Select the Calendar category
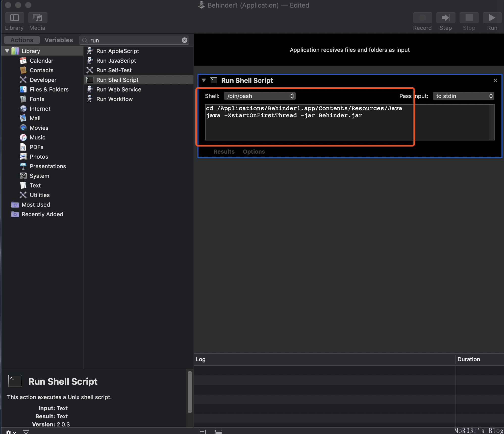 tap(41, 61)
